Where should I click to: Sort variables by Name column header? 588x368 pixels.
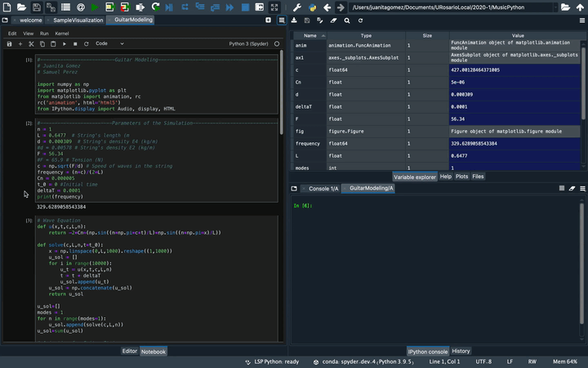pyautogui.click(x=310, y=36)
